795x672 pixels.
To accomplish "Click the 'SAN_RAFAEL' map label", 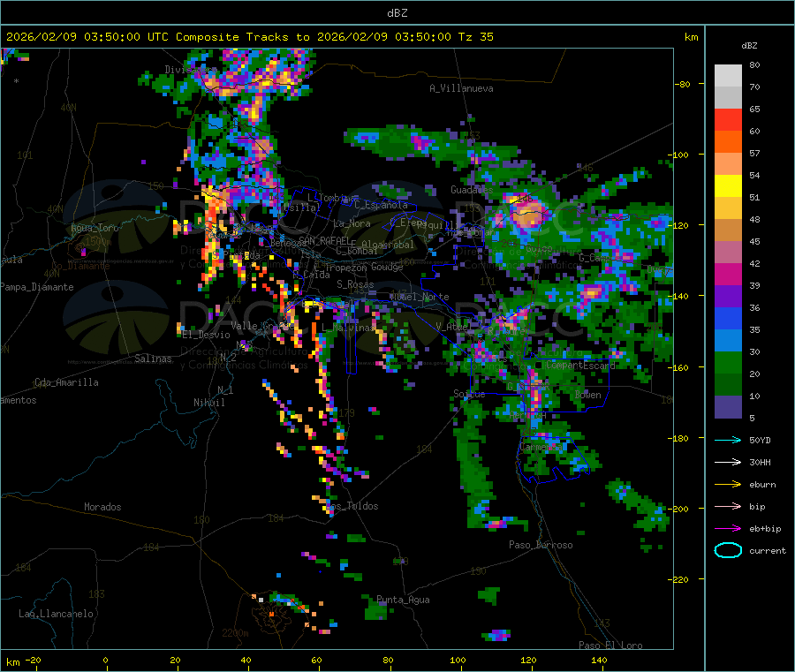I will pos(324,240).
